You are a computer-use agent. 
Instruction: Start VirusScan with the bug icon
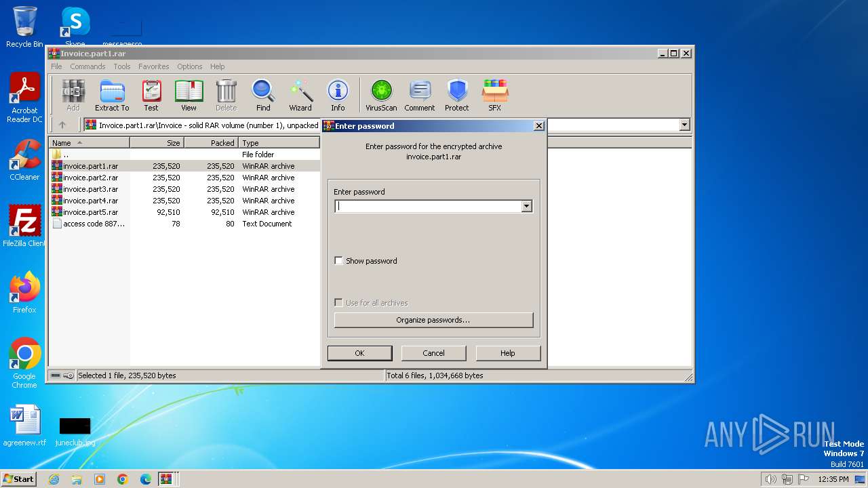click(381, 95)
